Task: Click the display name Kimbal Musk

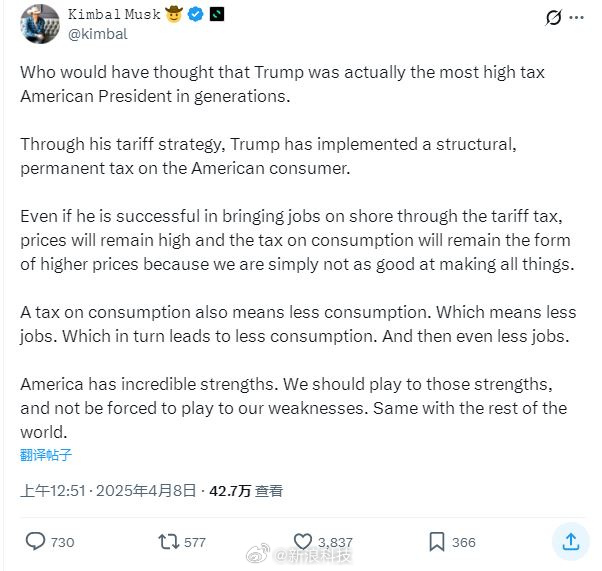Action: tap(111, 14)
